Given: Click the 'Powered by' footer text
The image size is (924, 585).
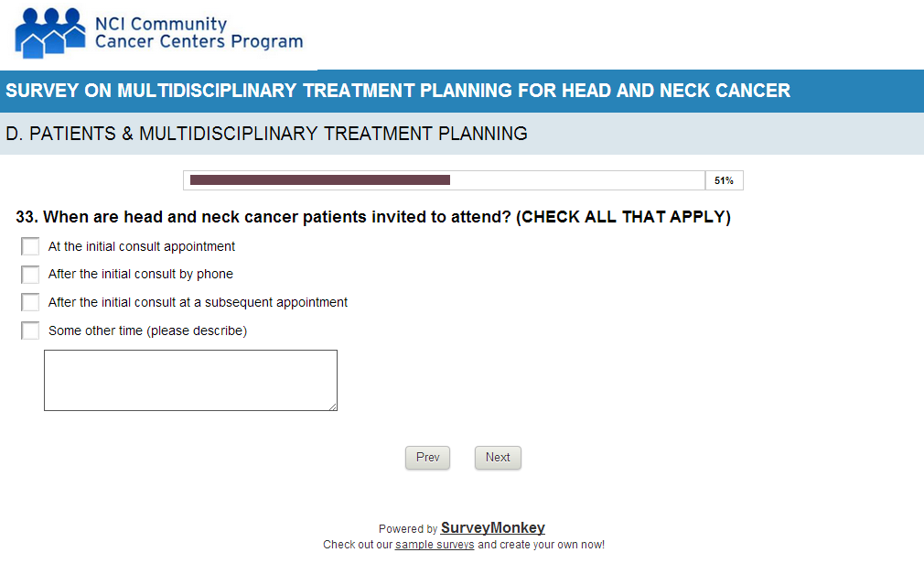Looking at the screenshot, I should point(408,529).
